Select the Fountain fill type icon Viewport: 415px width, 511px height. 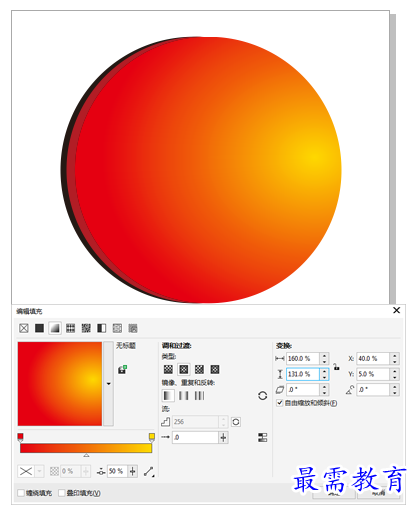click(x=55, y=328)
